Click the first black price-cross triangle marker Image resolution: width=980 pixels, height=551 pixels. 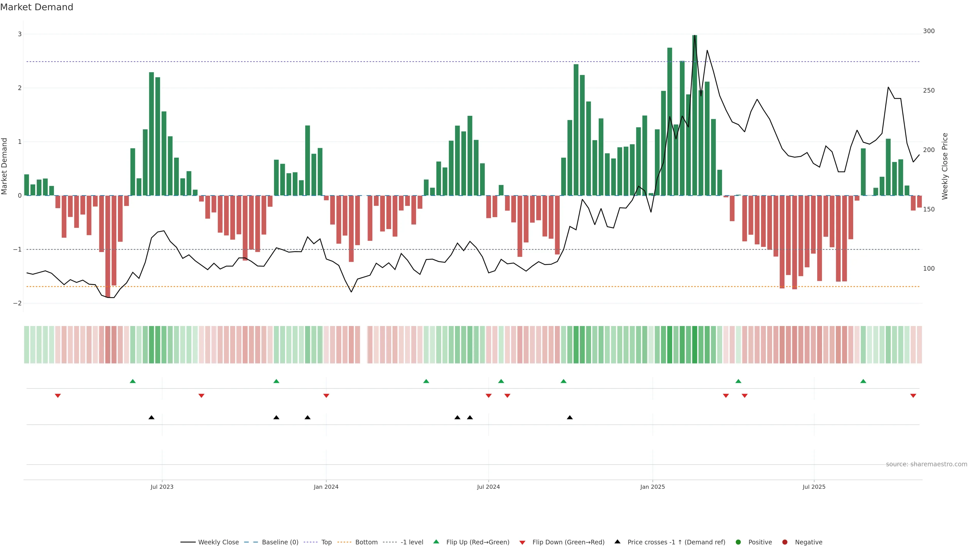pos(151,418)
